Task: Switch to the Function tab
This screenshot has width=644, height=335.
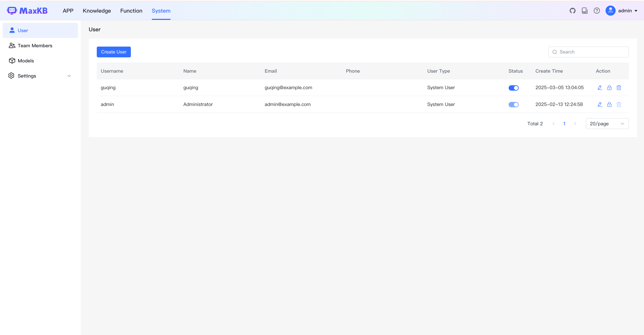Action: pos(131,11)
